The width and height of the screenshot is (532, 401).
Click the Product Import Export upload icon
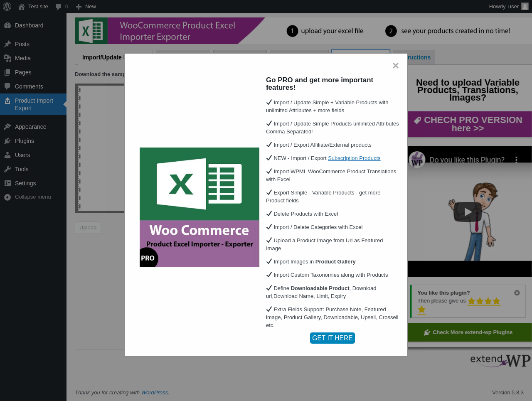coord(7,101)
